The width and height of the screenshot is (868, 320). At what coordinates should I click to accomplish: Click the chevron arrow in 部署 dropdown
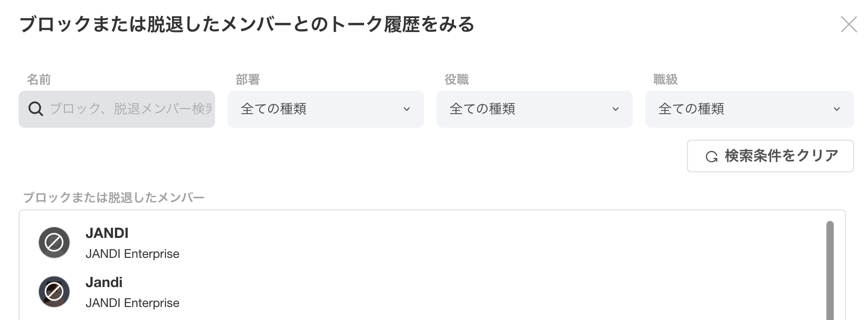pos(407,109)
